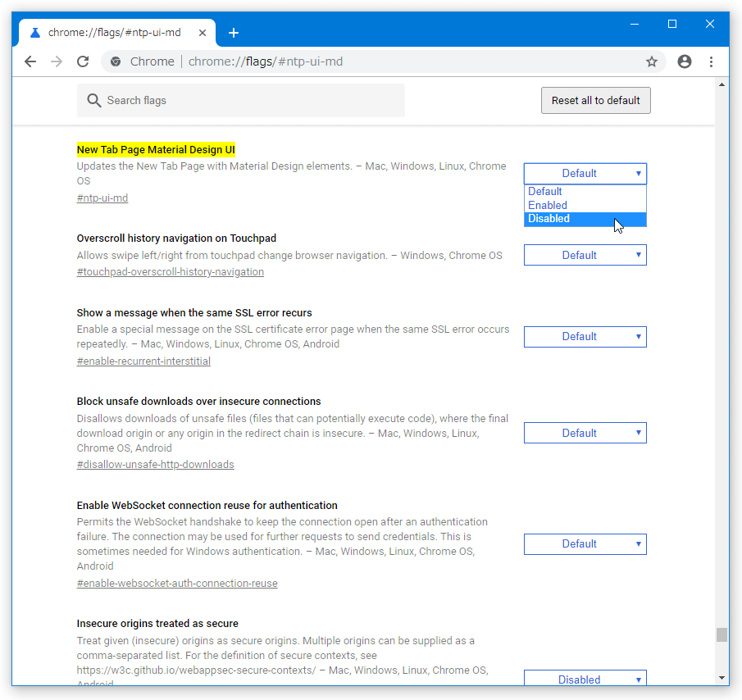Click the Insecure origins treated as secure title
This screenshot has width=742, height=700.
tap(157, 624)
